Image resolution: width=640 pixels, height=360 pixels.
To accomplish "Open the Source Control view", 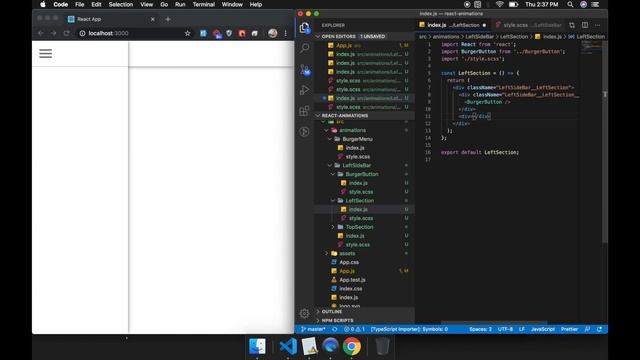I will tap(304, 69).
